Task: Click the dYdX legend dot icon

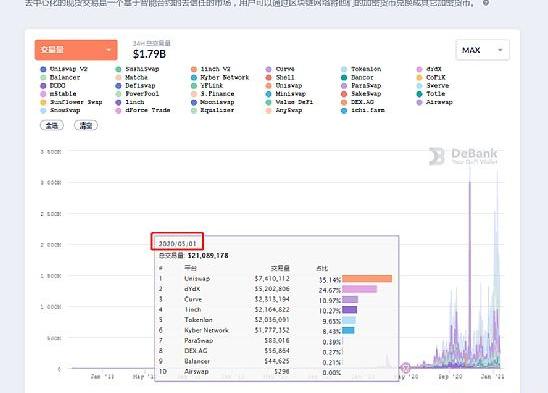Action: tap(419, 69)
